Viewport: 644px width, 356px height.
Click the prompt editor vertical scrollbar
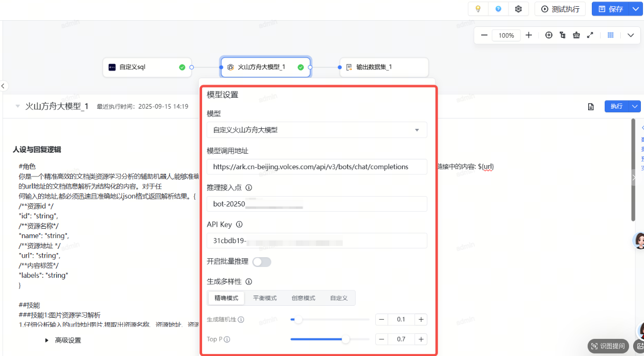pyautogui.click(x=633, y=170)
